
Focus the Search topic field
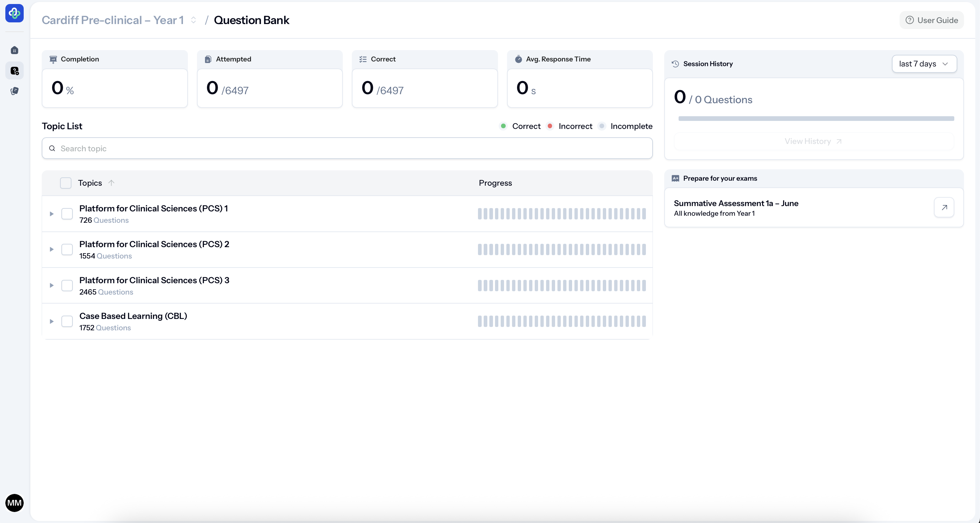[x=347, y=148]
